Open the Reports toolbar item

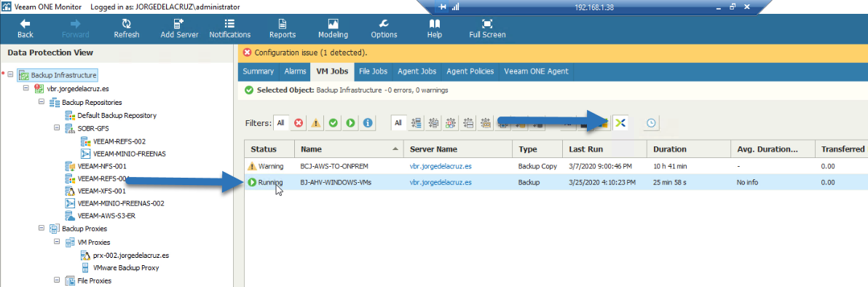tap(283, 29)
